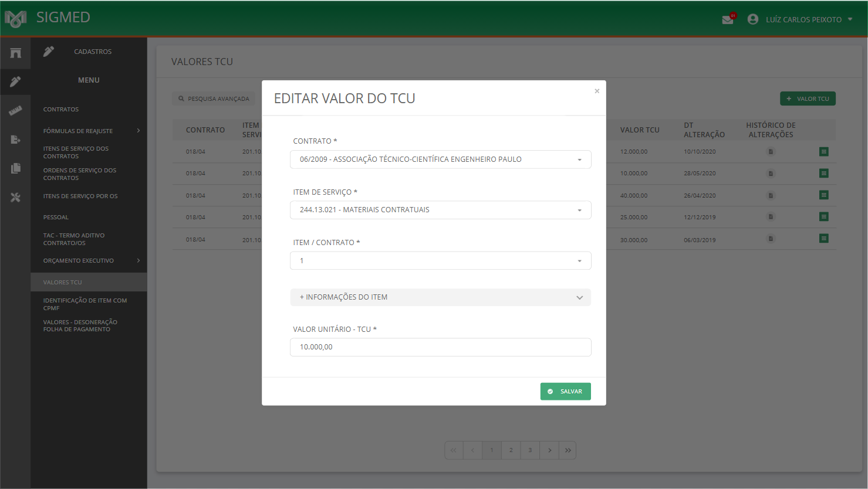Open history icon for the 30.000,00 row
This screenshot has width=868, height=489.
pyautogui.click(x=771, y=239)
